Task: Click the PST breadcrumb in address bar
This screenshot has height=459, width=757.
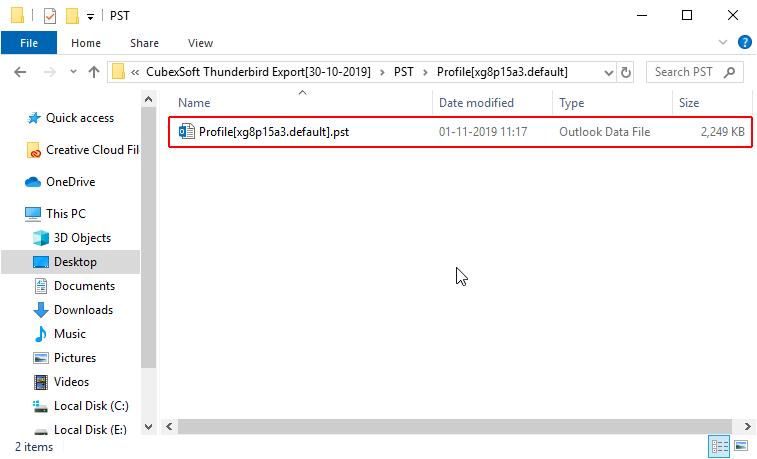Action: (404, 72)
